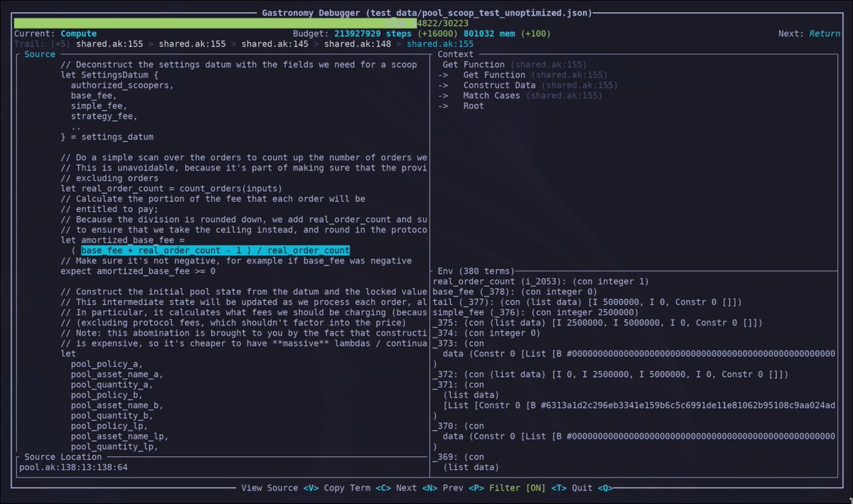Click the View Source <V> command
The width and height of the screenshot is (853, 504).
click(279, 488)
